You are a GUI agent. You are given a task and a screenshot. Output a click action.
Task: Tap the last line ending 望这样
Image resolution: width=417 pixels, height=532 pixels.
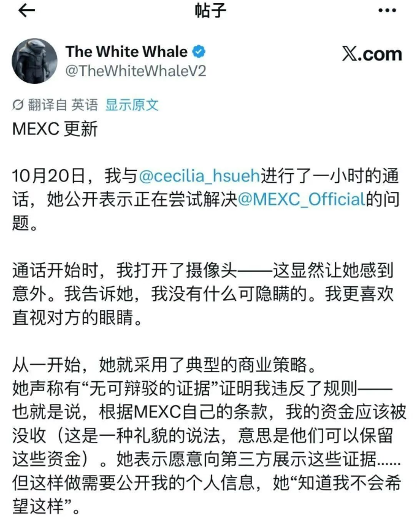point(46,506)
